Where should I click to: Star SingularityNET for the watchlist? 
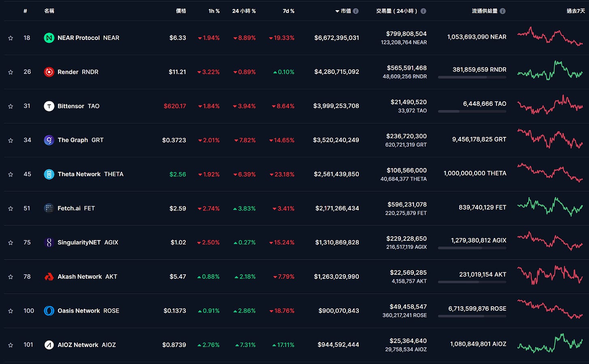[x=11, y=243]
